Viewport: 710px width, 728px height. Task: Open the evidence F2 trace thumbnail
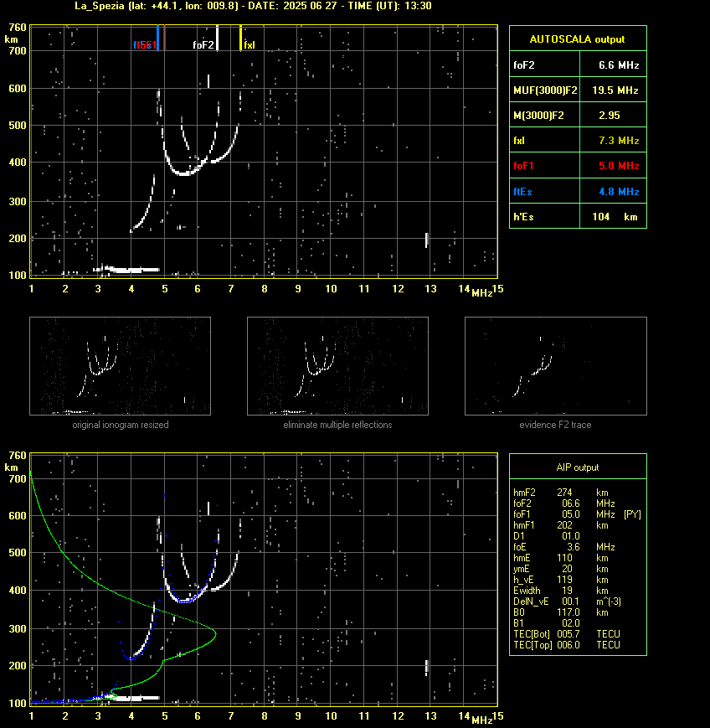click(556, 366)
